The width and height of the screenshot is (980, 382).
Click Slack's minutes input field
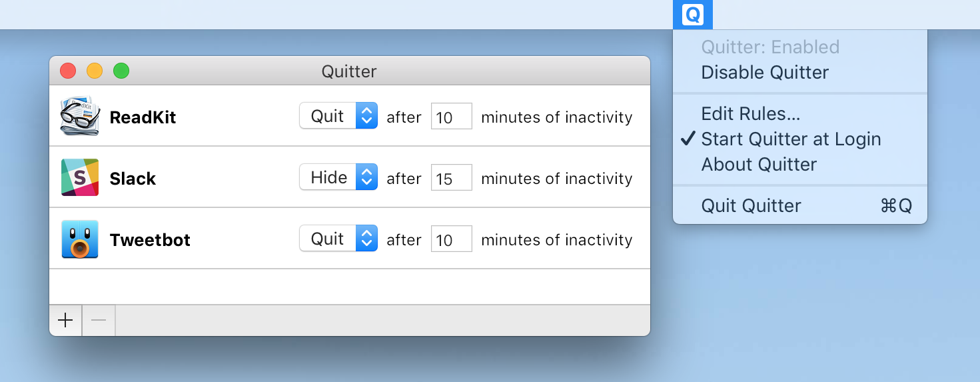[451, 179]
